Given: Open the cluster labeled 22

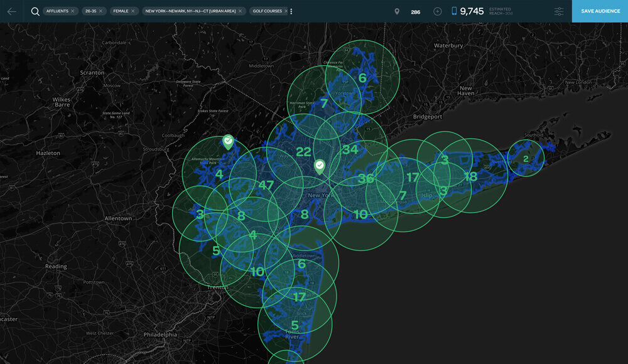Looking at the screenshot, I should coord(303,152).
